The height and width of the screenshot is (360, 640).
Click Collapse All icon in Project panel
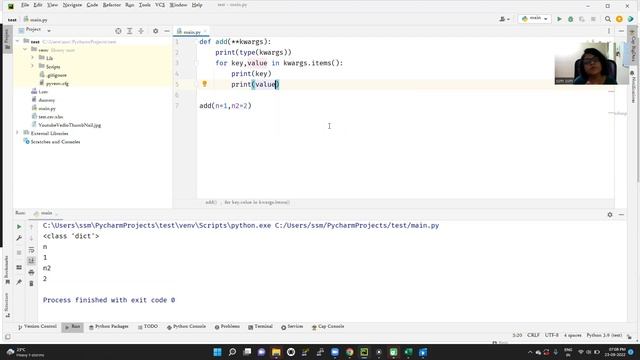pos(141,31)
